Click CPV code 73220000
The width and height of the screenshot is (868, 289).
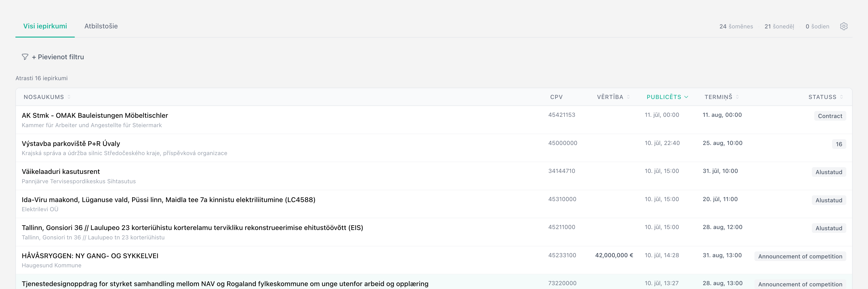[562, 283]
